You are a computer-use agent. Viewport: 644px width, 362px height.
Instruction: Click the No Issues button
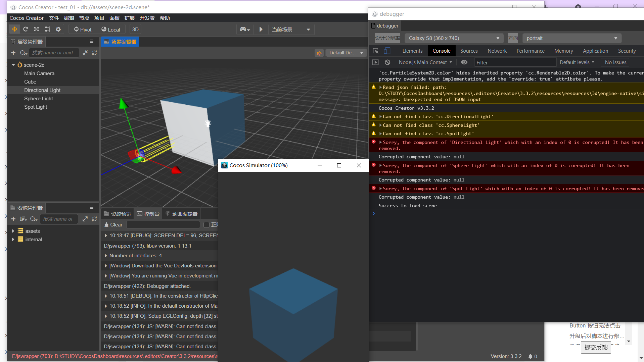pyautogui.click(x=615, y=62)
